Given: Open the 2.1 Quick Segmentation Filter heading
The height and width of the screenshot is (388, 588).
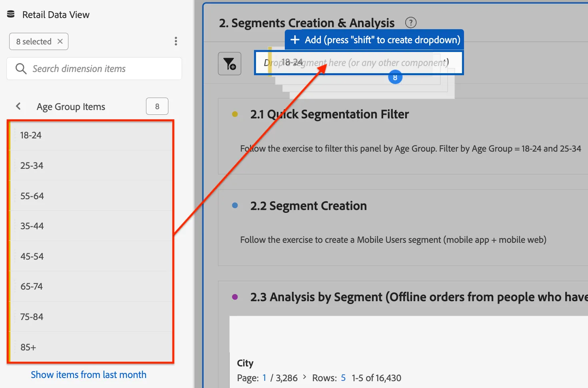Looking at the screenshot, I should (x=330, y=114).
